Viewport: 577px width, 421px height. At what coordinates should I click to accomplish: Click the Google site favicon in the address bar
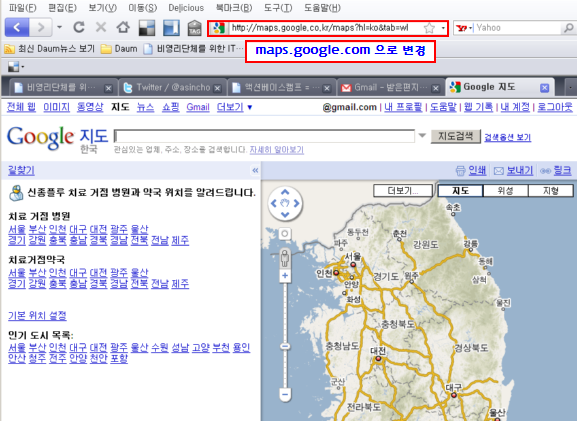219,28
